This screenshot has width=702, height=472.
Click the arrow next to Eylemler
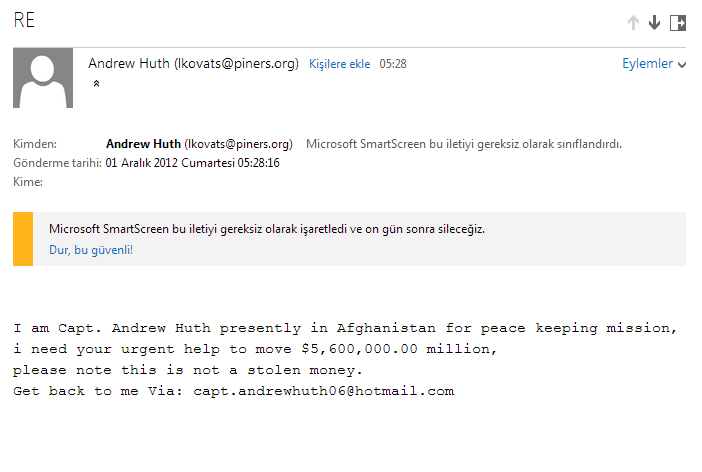tap(682, 64)
